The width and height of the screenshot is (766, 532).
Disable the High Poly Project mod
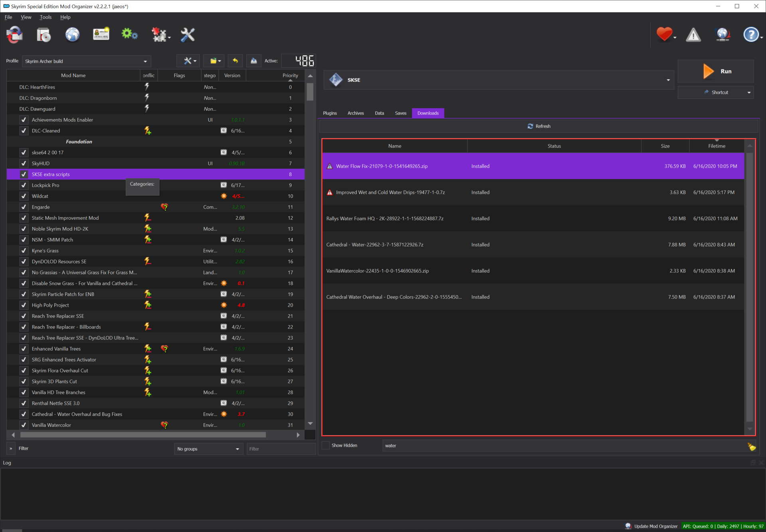pos(24,305)
